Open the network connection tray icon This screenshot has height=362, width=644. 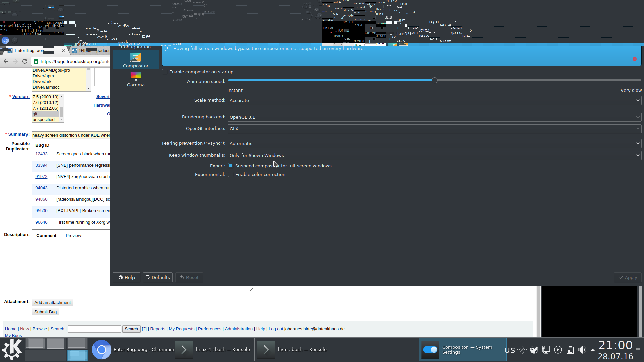point(546,350)
